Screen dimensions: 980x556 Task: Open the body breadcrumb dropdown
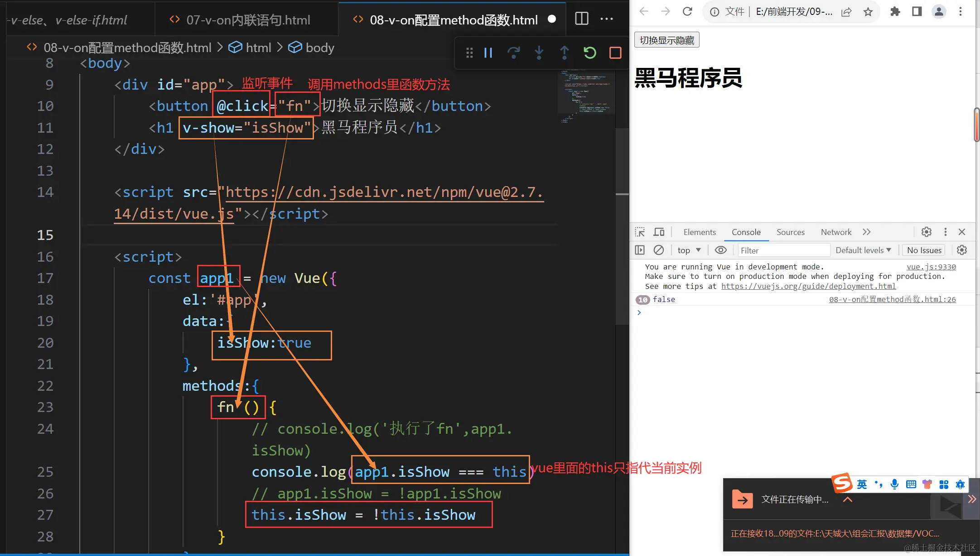coord(311,48)
